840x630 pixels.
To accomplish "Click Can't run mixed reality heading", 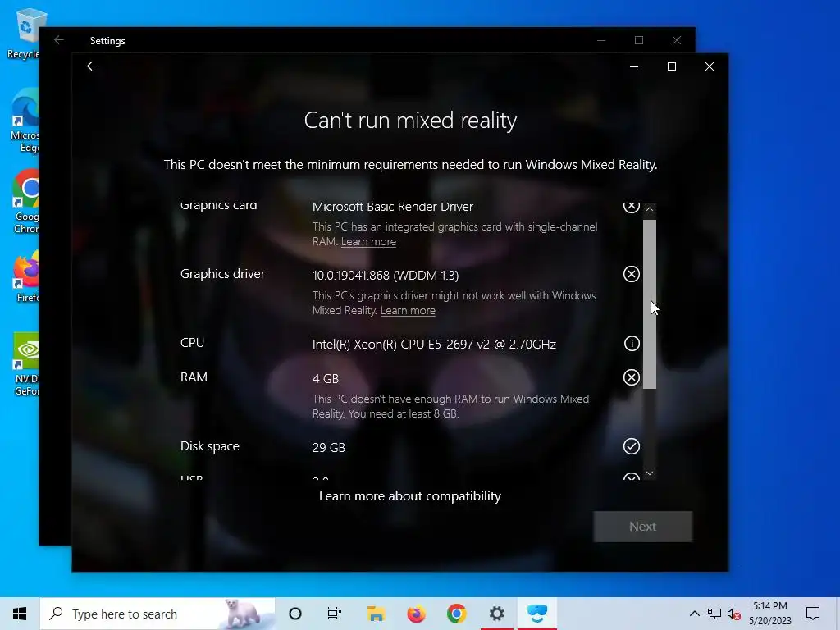I will [410, 120].
